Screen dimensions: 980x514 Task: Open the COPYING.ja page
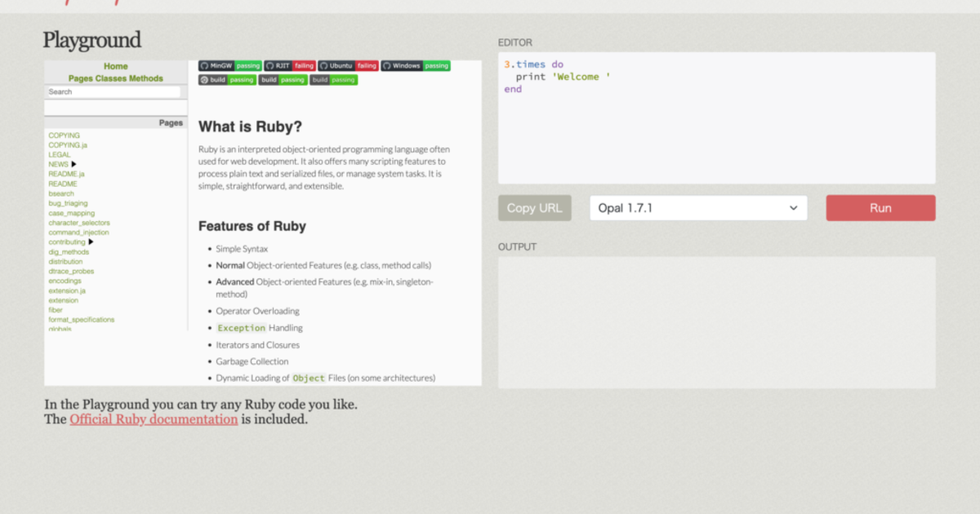(67, 145)
